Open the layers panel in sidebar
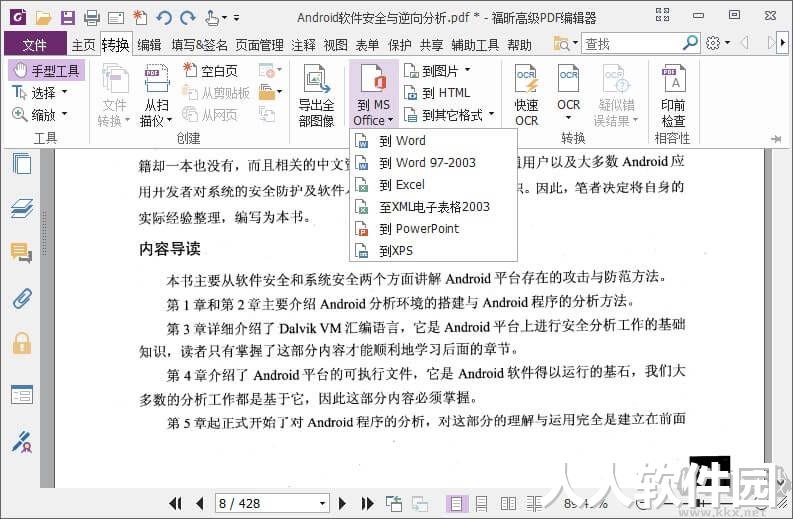Screen dimensions: 793x519 tap(22, 208)
